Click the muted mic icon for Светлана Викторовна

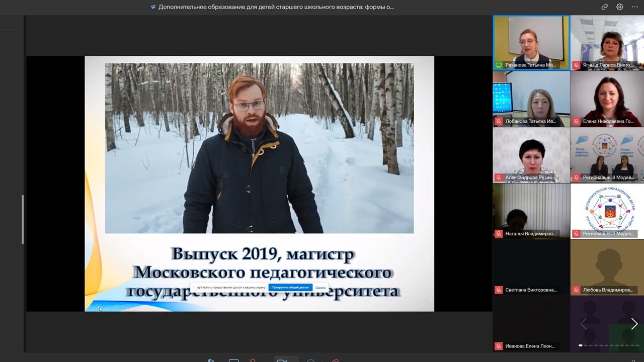pyautogui.click(x=499, y=290)
